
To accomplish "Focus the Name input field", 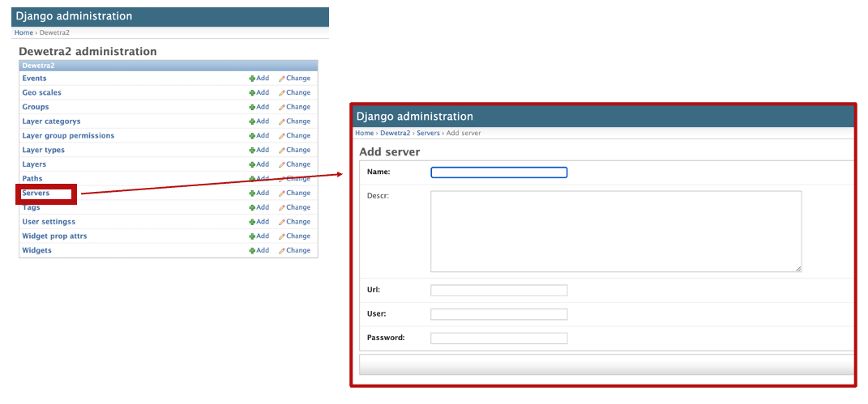I will 498,172.
